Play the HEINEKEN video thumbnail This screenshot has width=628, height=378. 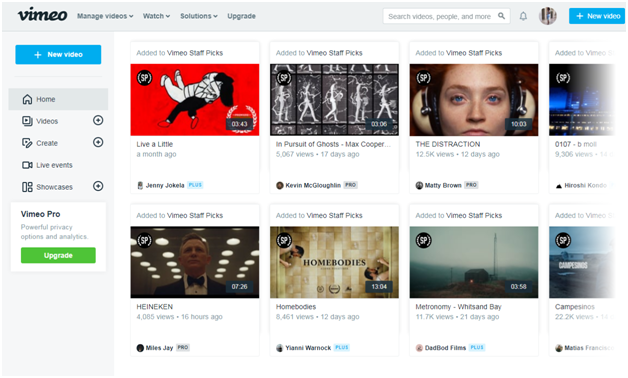pyautogui.click(x=195, y=262)
